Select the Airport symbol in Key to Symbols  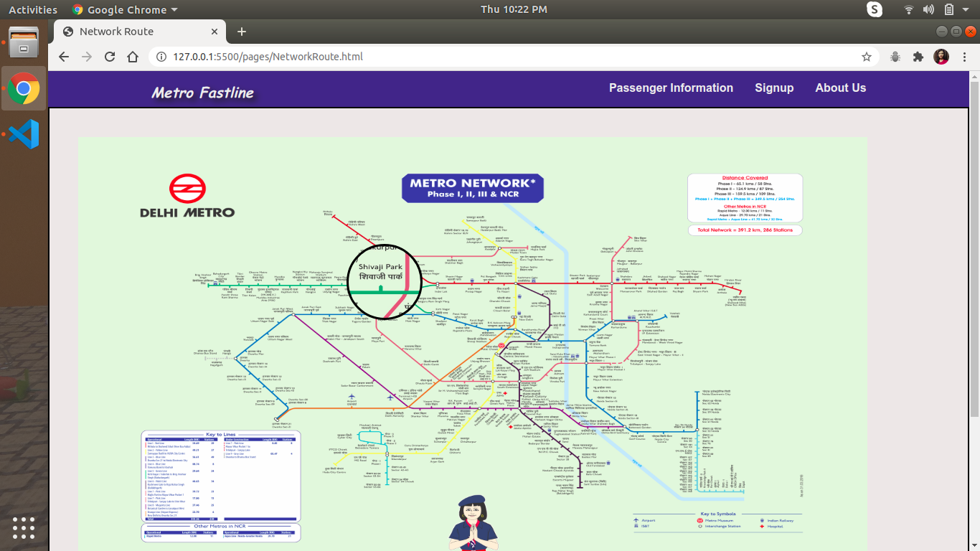tap(636, 519)
